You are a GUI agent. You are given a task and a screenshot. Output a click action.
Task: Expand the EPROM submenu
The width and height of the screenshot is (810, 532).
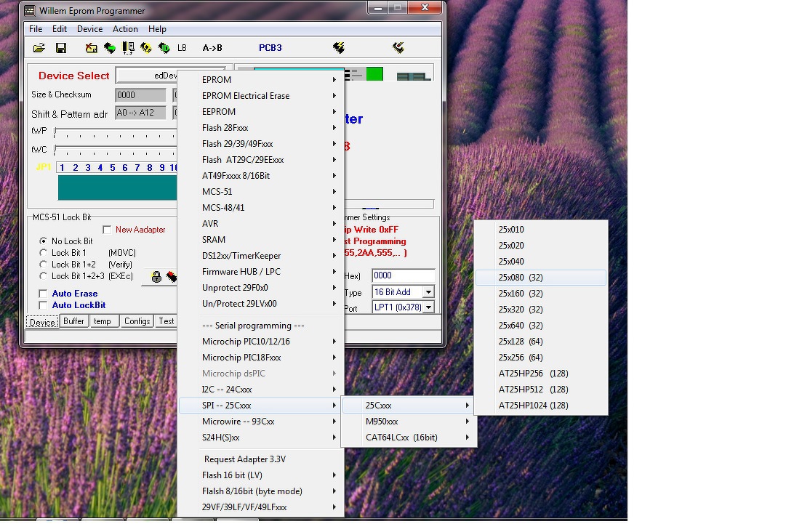261,79
